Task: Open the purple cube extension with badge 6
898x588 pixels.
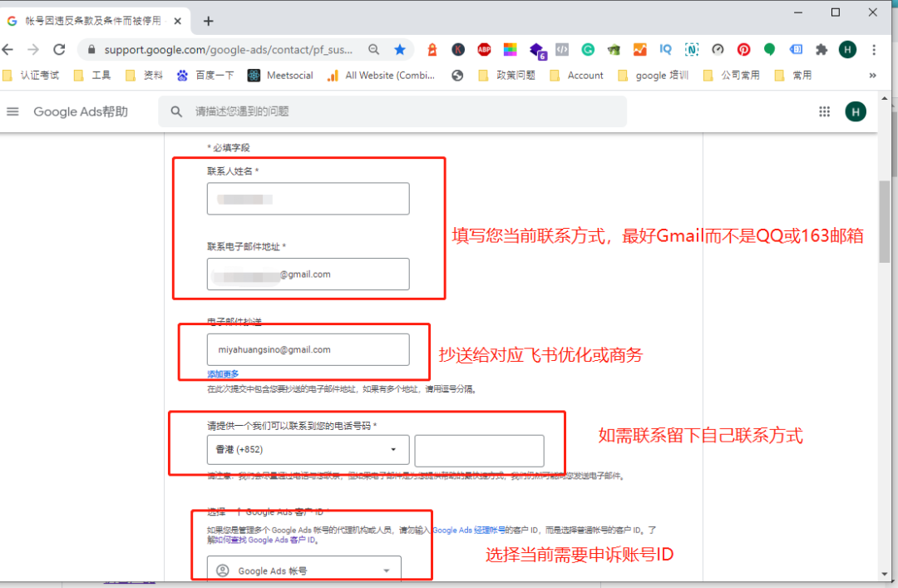Action: 537,51
